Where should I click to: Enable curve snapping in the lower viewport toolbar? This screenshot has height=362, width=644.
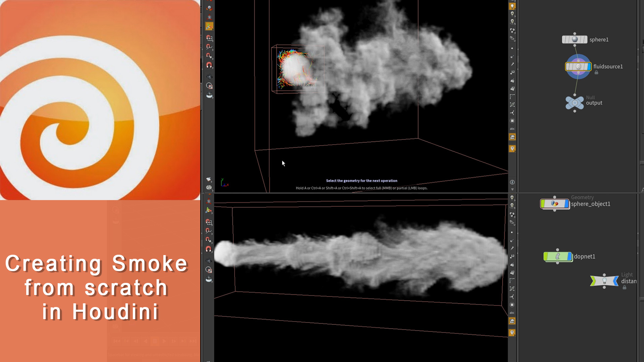tap(209, 231)
